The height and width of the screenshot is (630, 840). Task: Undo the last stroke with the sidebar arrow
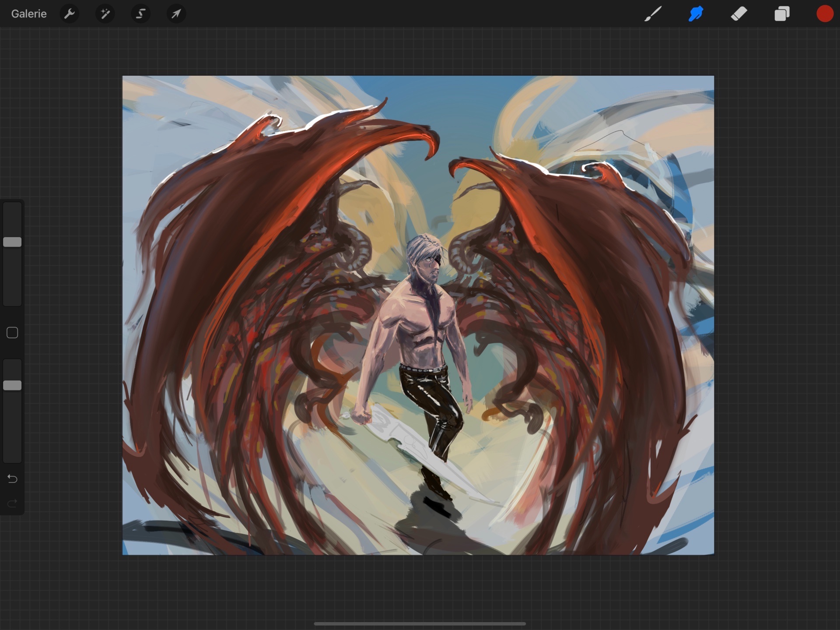point(12,479)
